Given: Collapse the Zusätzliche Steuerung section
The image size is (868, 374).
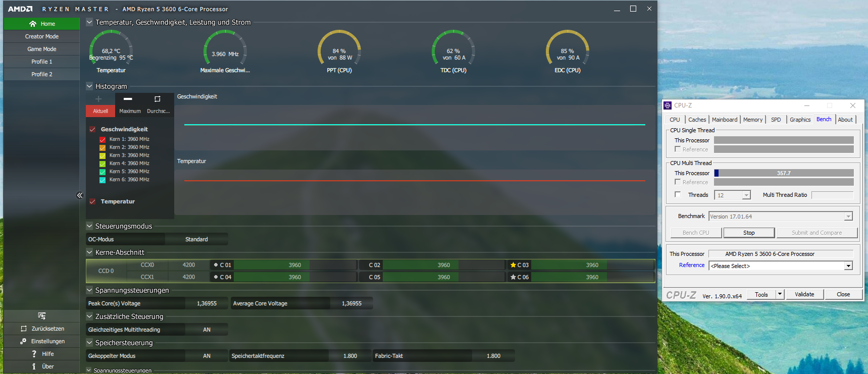Looking at the screenshot, I should (x=89, y=316).
